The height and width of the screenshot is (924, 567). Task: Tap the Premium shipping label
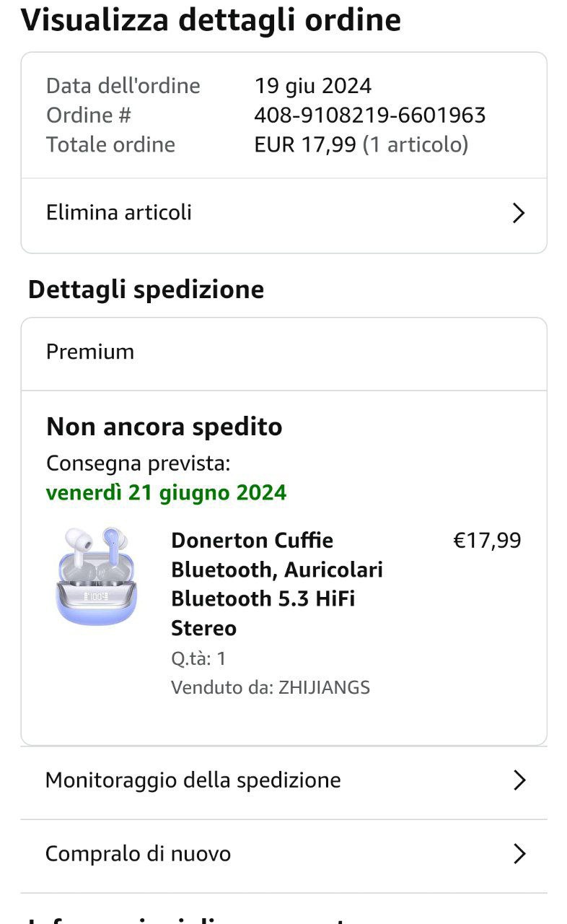90,352
